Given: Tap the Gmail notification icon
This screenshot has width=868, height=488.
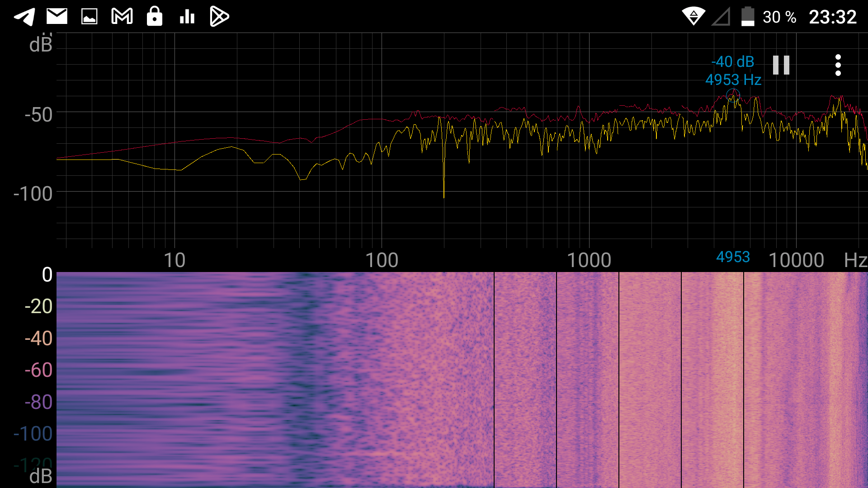Looking at the screenshot, I should coord(122,17).
